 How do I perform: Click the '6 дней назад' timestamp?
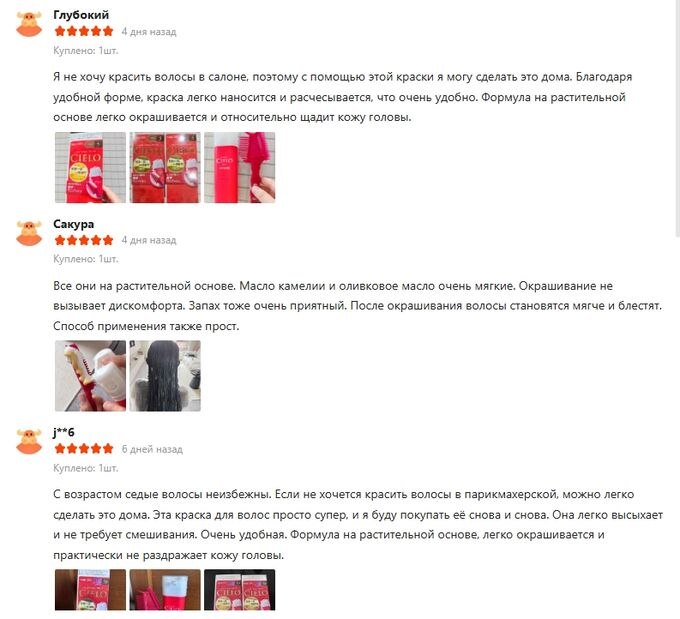tap(152, 449)
